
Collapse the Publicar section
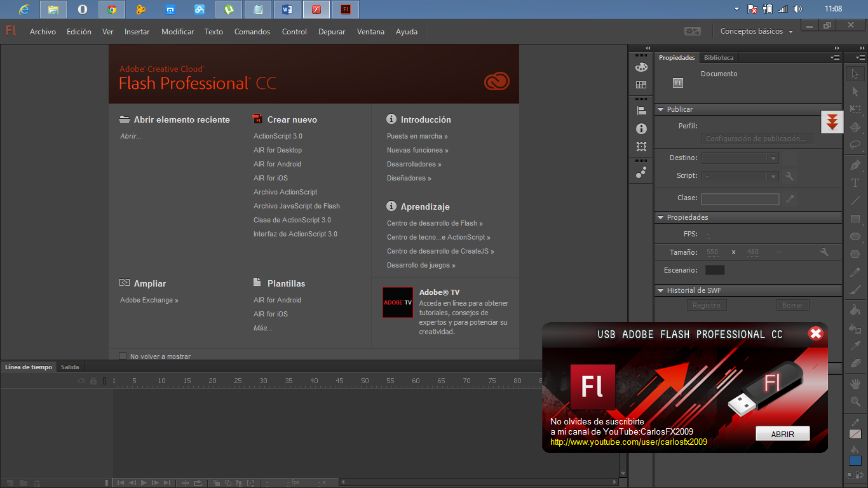[x=661, y=109]
